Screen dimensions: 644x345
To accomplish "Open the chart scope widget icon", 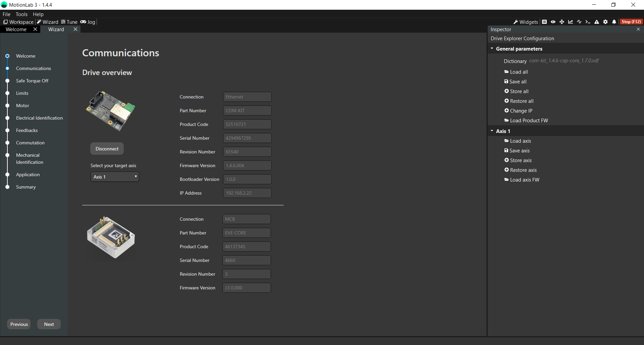I will coord(571,22).
